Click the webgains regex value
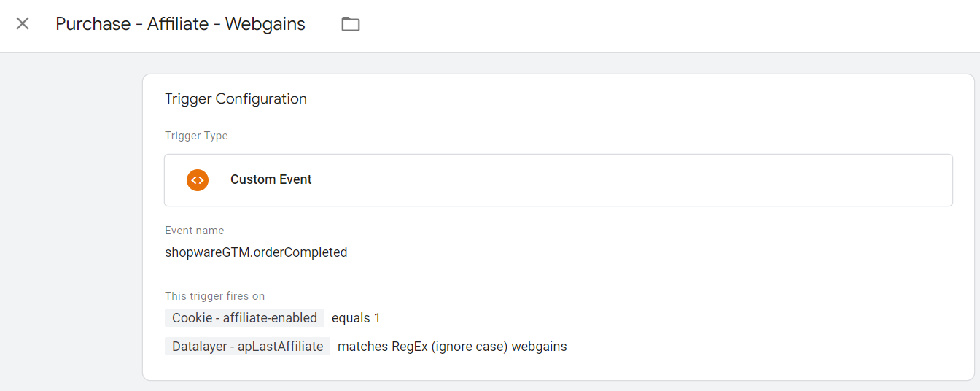This screenshot has width=980, height=391. (539, 347)
